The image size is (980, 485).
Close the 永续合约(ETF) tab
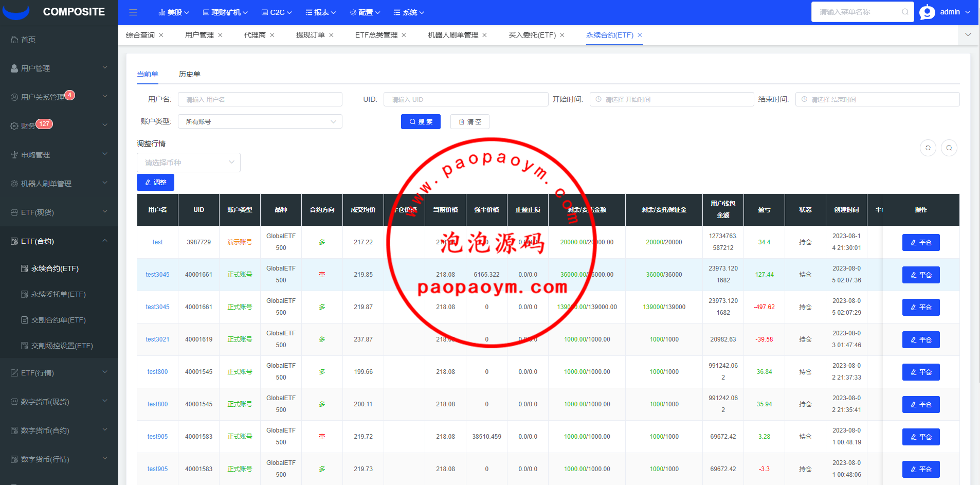coord(640,35)
